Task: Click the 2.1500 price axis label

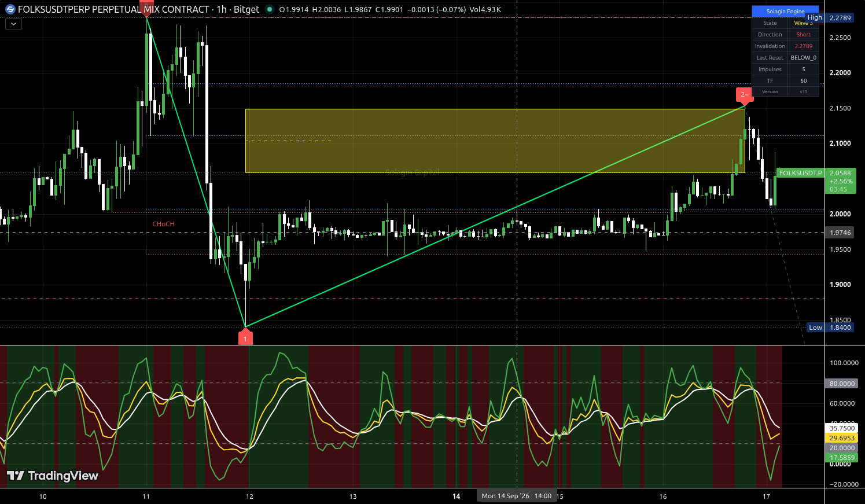Action: [840, 108]
